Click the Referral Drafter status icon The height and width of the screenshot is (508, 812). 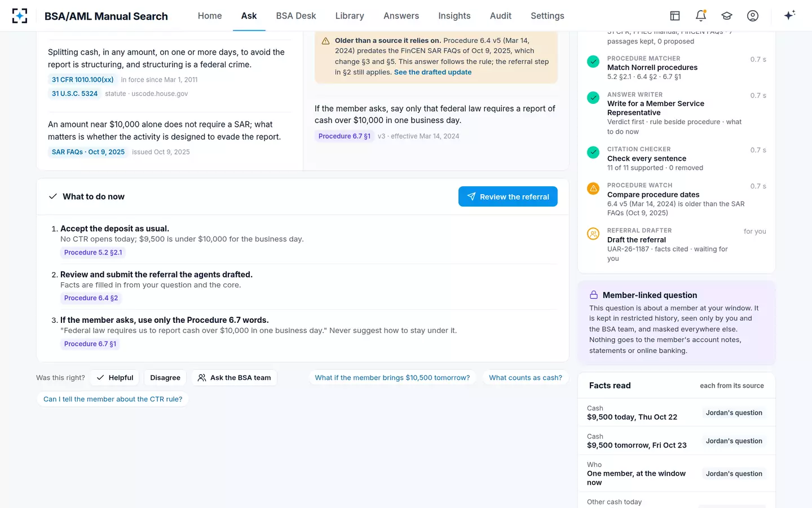[593, 234]
